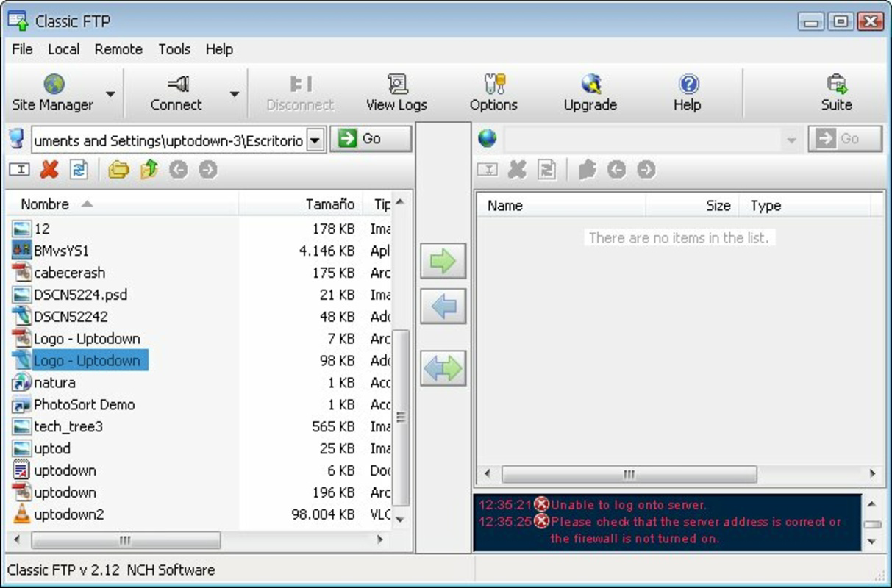This screenshot has height=588, width=892.
Task: Open the Help toolbar button
Action: coord(687,93)
